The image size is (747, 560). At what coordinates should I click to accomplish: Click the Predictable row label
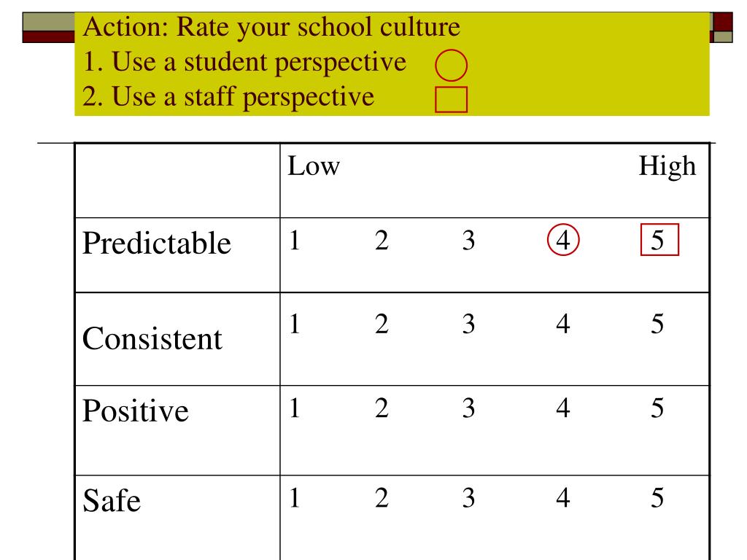[x=157, y=243]
